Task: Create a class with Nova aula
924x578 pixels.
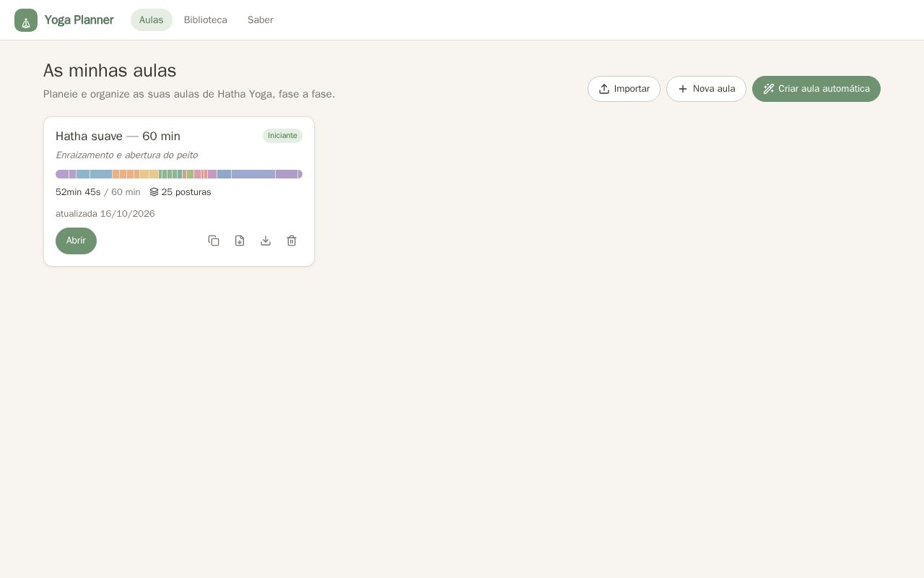Action: click(706, 89)
